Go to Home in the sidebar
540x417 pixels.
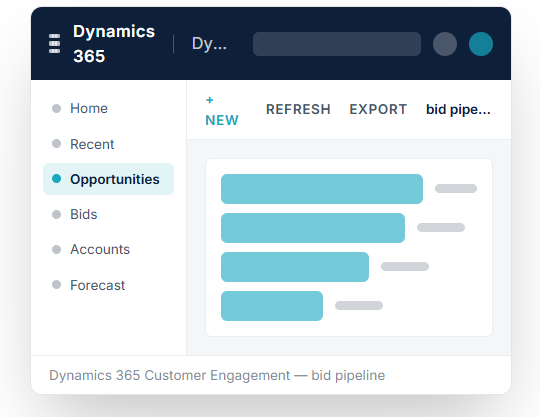click(x=108, y=108)
